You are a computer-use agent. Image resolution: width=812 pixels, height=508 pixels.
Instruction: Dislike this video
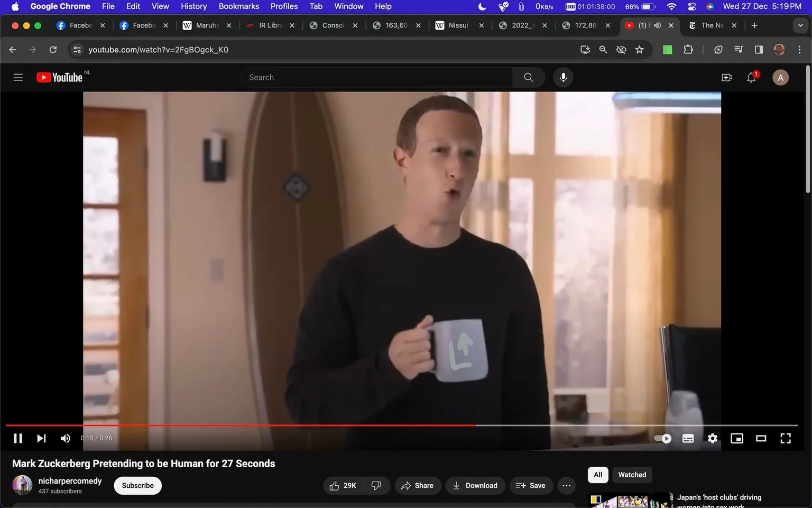[376, 485]
